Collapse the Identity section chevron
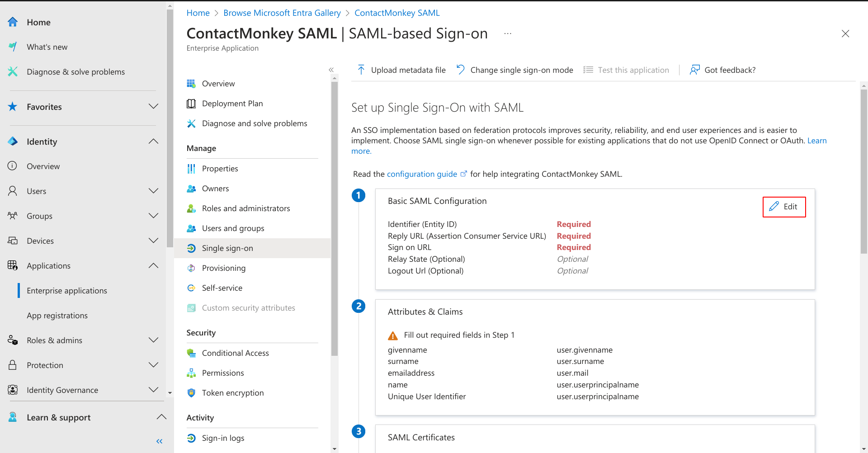 pyautogui.click(x=154, y=141)
